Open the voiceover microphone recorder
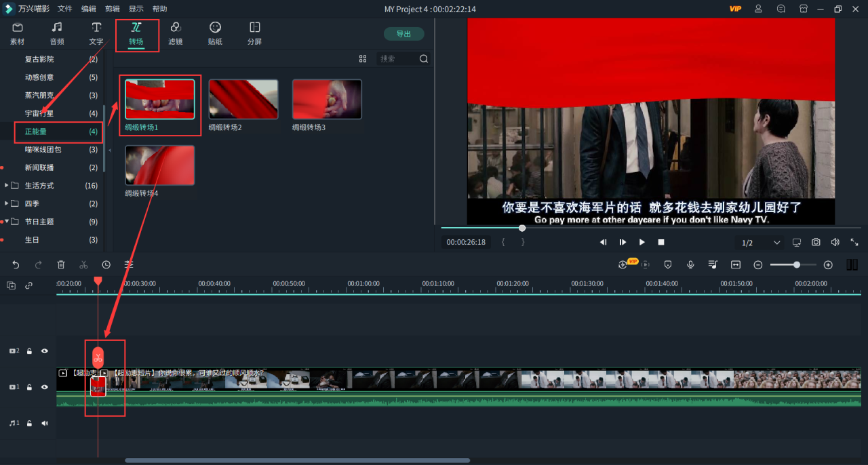The image size is (868, 465). click(690, 264)
